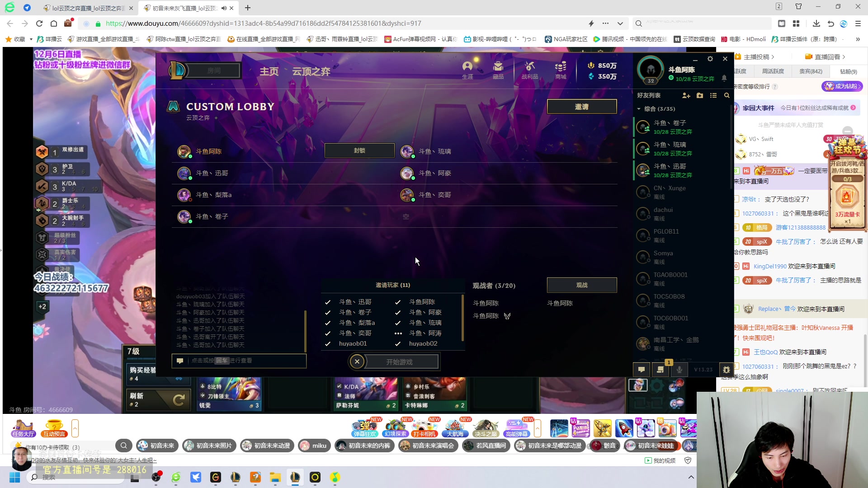Toggle checkmark next to huyaob02
Image resolution: width=868 pixels, height=488 pixels.
click(x=398, y=344)
